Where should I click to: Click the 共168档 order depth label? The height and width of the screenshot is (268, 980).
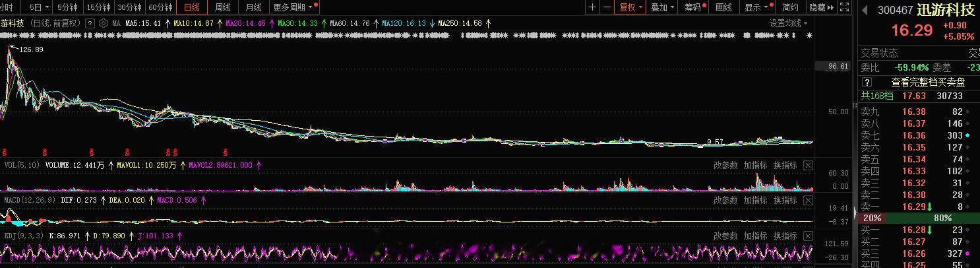click(877, 96)
